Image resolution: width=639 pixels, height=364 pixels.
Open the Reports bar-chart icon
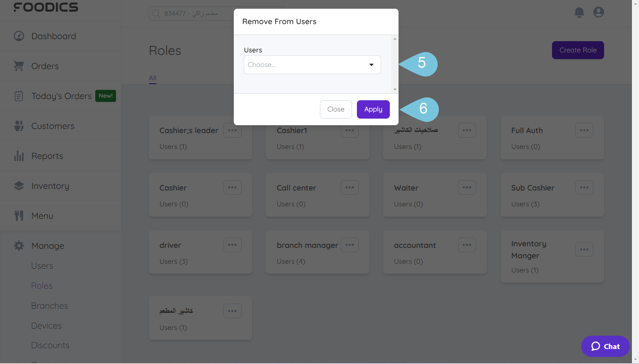point(19,156)
